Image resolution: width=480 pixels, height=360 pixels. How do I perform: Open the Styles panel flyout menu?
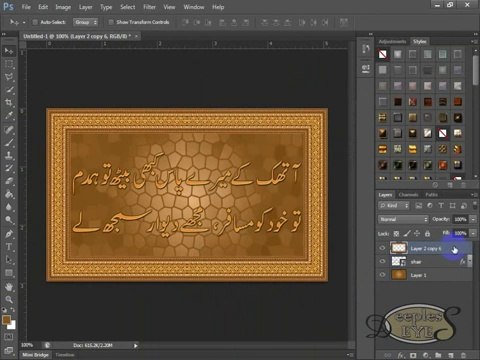pyautogui.click(x=474, y=42)
